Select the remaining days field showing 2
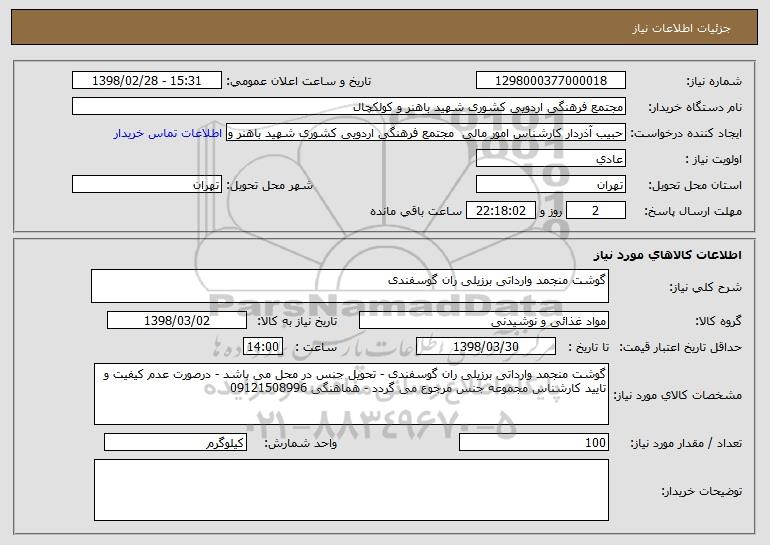Screen dimensions: 770x545 (596, 211)
